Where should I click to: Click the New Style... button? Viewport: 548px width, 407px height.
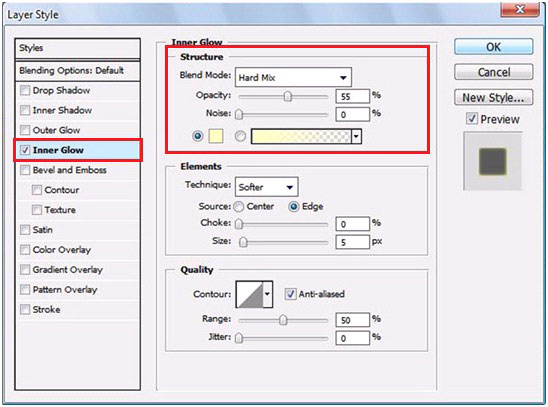pos(493,97)
